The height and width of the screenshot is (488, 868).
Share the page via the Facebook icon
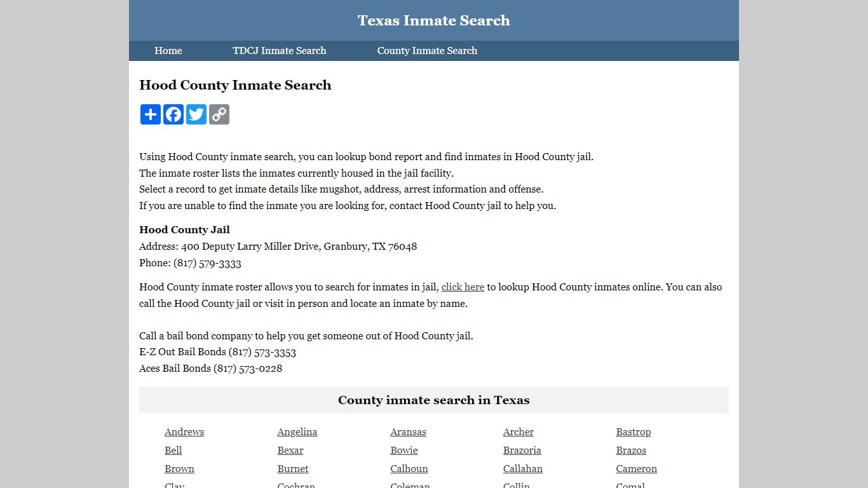(173, 114)
